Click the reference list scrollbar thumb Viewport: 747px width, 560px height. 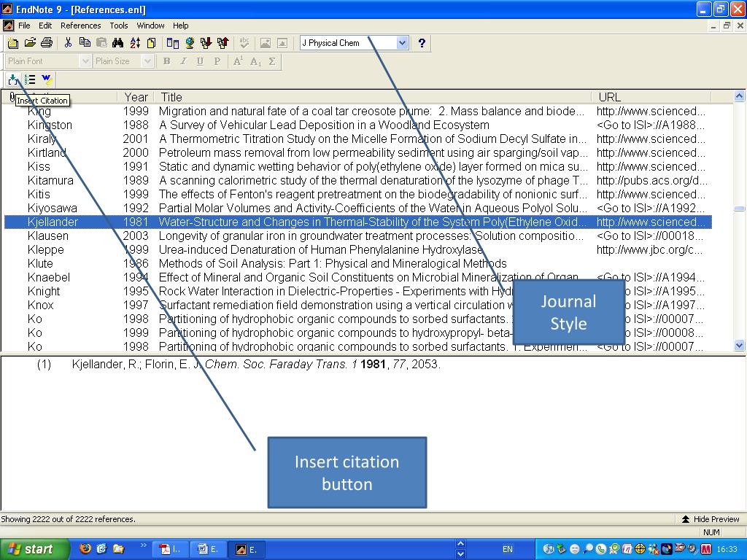coord(740,209)
